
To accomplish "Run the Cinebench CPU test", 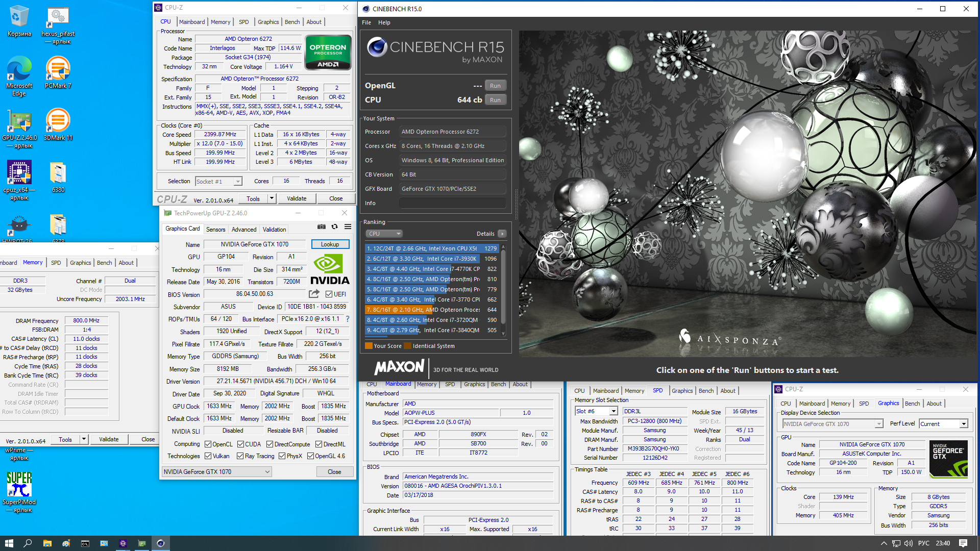I will pos(495,100).
